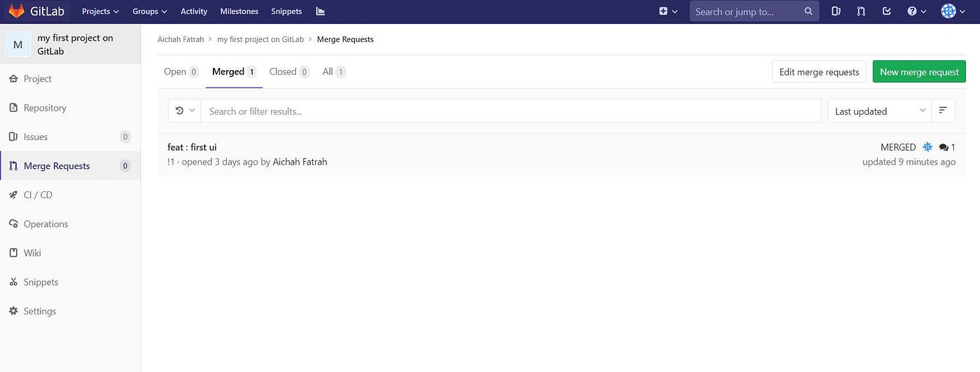
Task: Click New merge request button
Action: (x=919, y=71)
